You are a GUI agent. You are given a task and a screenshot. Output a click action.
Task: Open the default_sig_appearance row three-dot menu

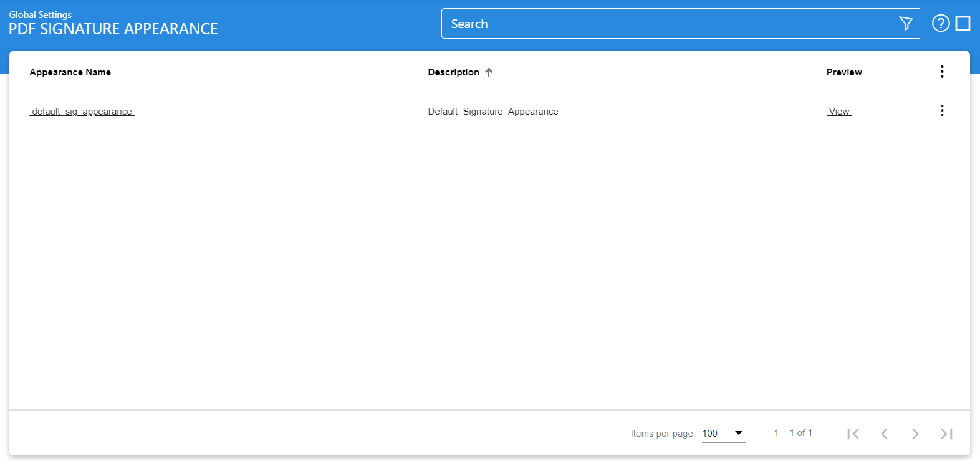pos(942,111)
